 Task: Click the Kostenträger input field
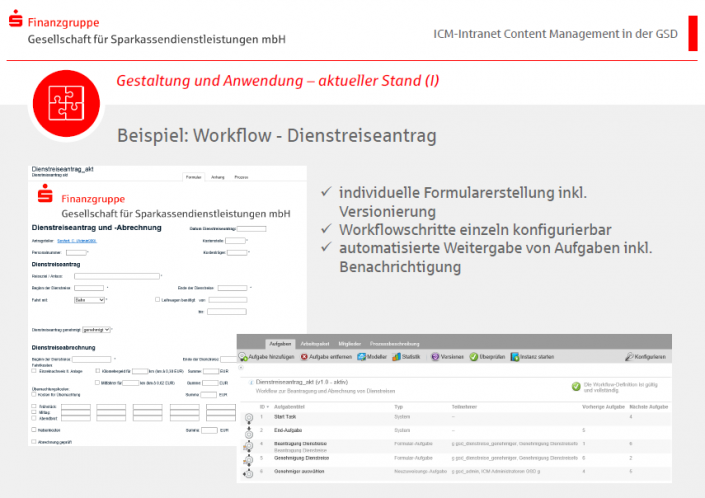pos(237,253)
